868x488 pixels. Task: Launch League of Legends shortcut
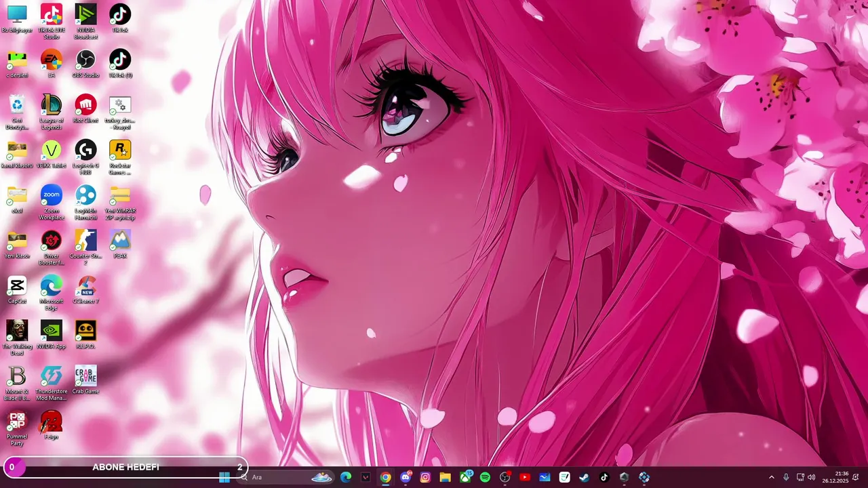[52, 113]
